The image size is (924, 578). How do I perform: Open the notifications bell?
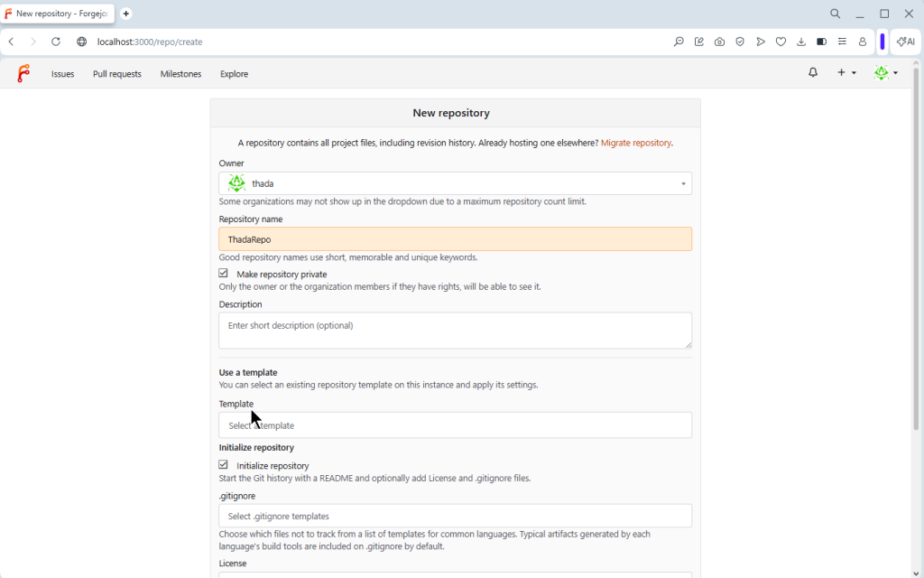(x=813, y=73)
